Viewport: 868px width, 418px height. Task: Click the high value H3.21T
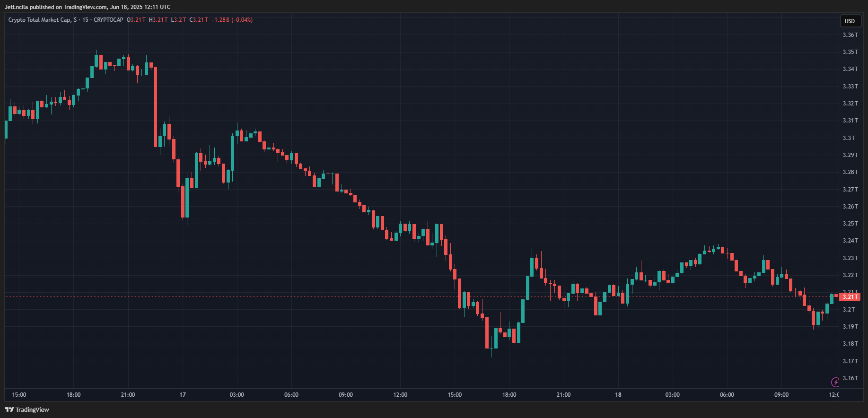(x=158, y=20)
